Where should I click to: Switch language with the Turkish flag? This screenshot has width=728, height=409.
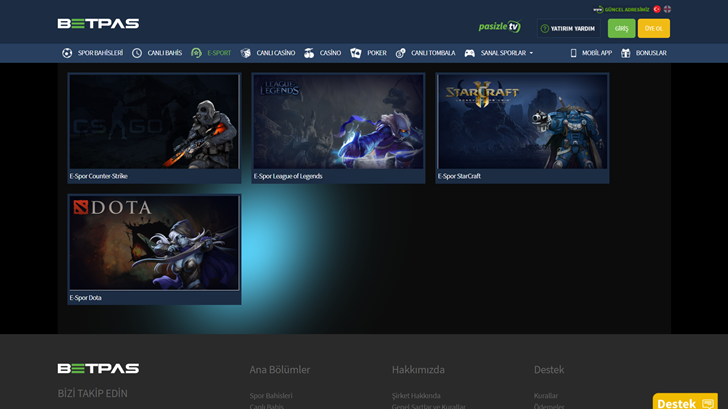point(657,9)
